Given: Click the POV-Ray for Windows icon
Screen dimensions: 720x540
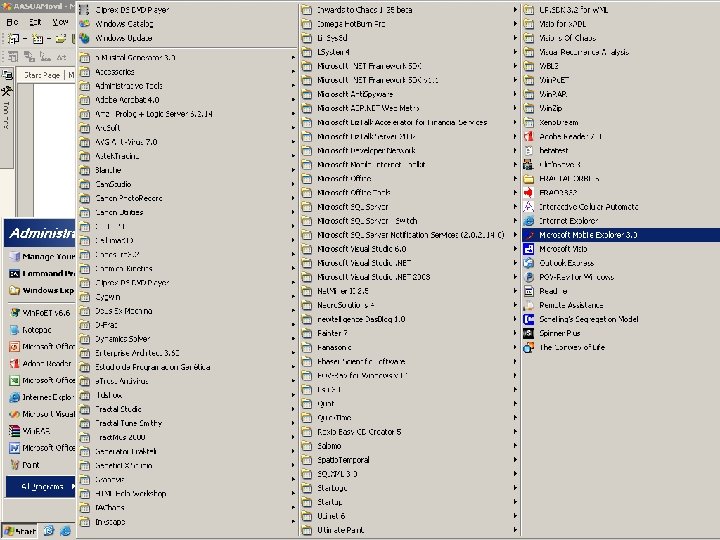Looking at the screenshot, I should pos(529,277).
